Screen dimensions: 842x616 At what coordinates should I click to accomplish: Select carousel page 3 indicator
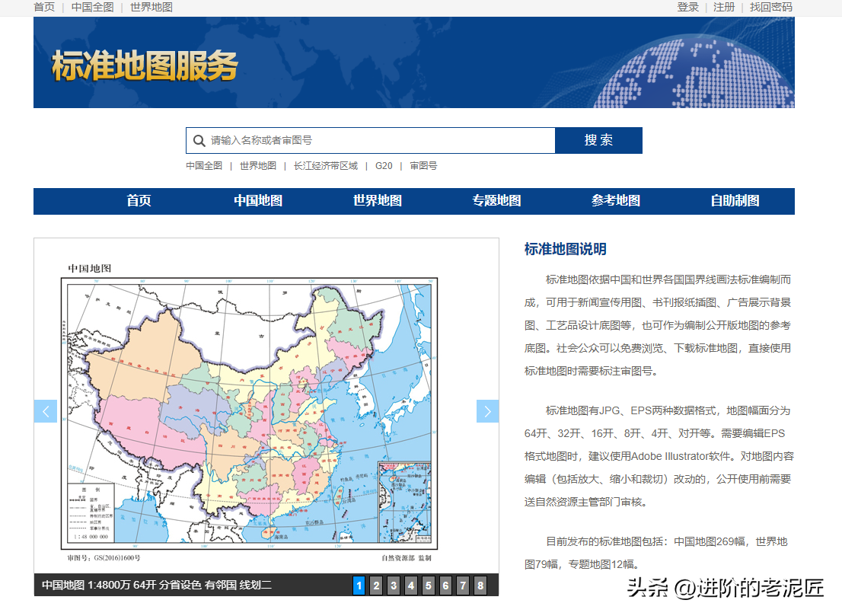tap(394, 586)
